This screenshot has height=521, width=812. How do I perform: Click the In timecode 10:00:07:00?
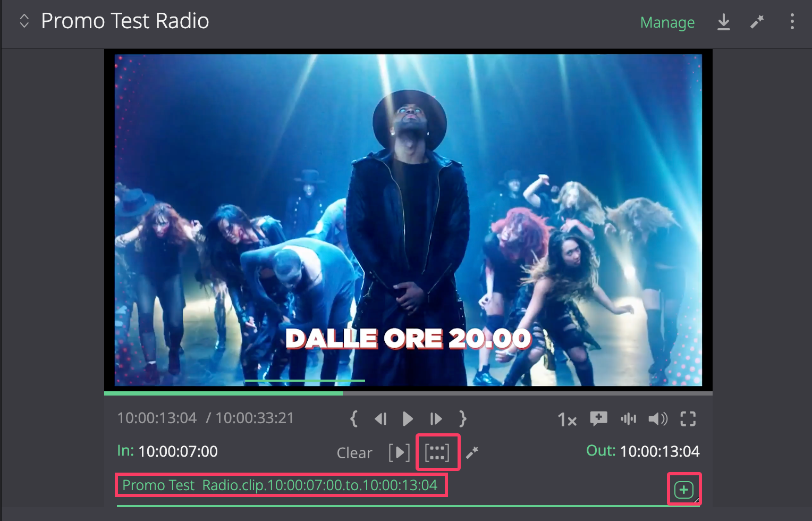178,451
